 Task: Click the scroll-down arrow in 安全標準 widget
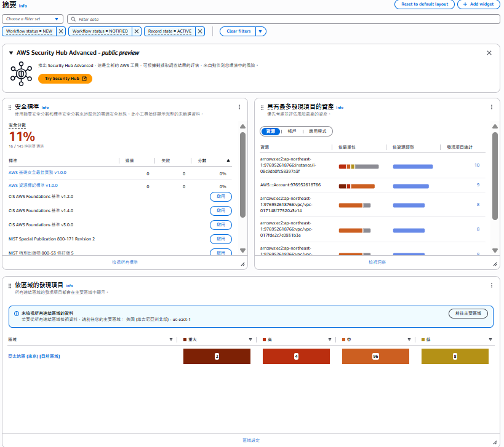(242, 250)
